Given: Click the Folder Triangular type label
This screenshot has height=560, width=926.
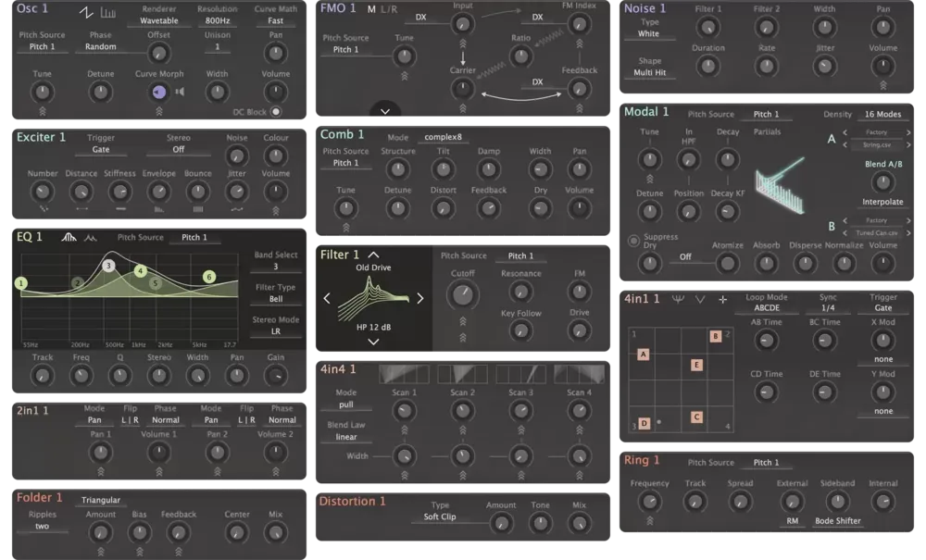Looking at the screenshot, I should click(x=100, y=500).
